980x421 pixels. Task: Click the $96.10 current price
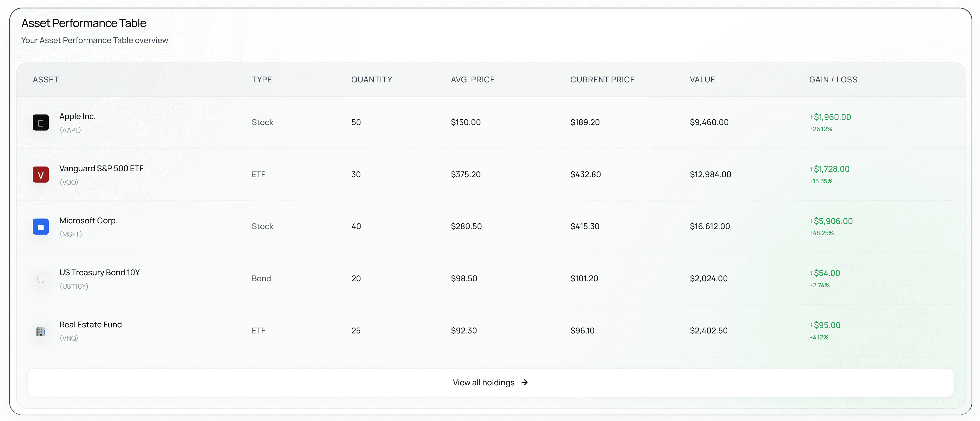click(582, 330)
